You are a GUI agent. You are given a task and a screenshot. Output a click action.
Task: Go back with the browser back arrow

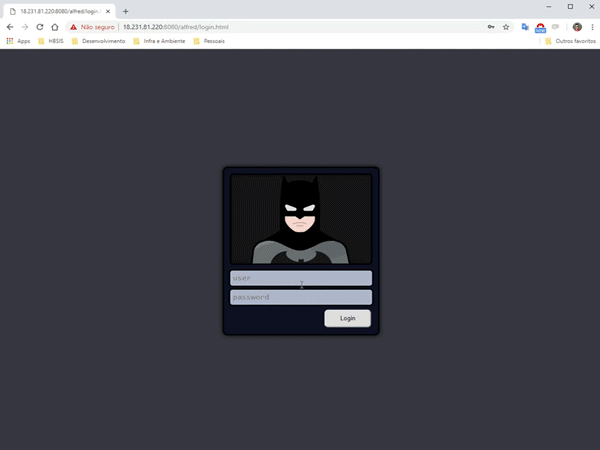[10, 27]
